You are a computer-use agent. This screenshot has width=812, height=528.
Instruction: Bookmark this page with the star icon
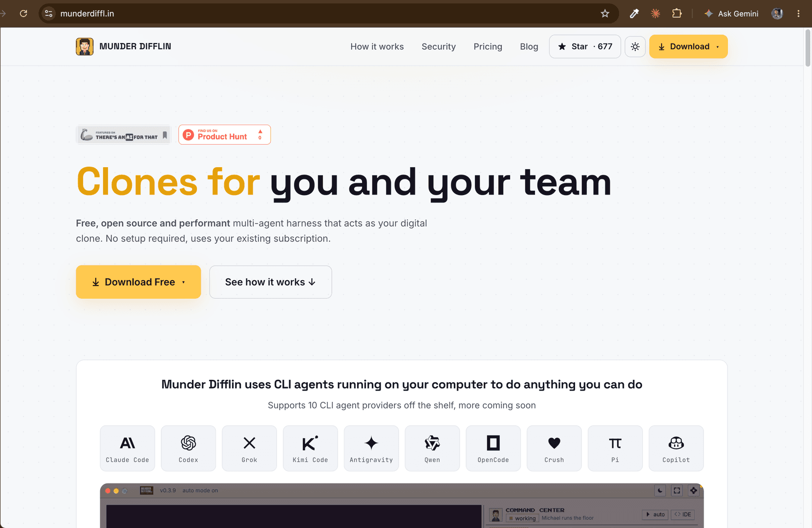pos(605,14)
